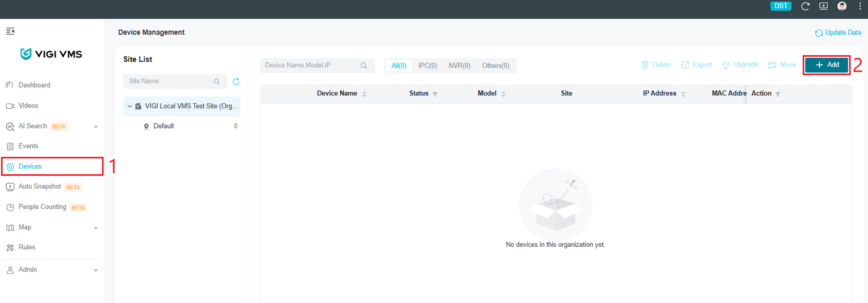This screenshot has height=303, width=868.
Task: Click the Admin person icon
Action: pyautogui.click(x=10, y=270)
